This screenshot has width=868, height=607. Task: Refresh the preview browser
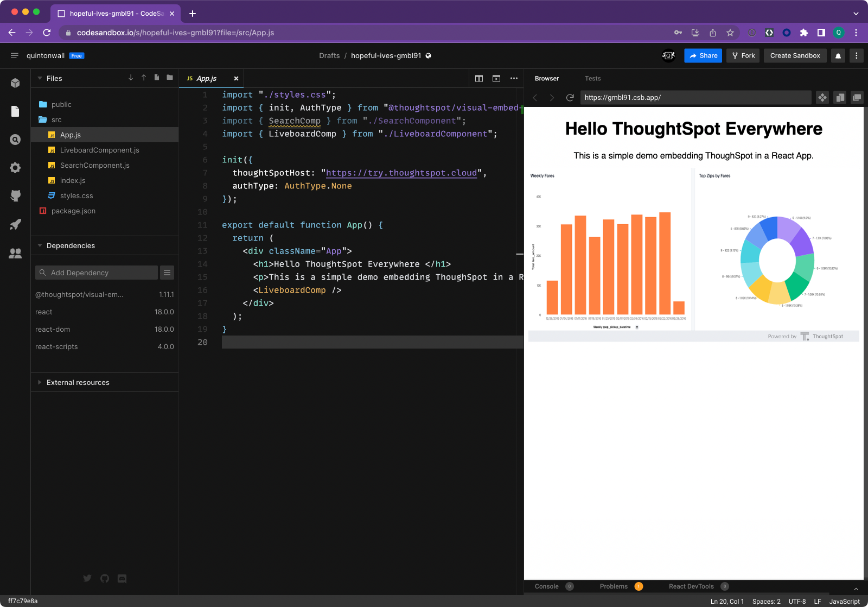click(570, 98)
